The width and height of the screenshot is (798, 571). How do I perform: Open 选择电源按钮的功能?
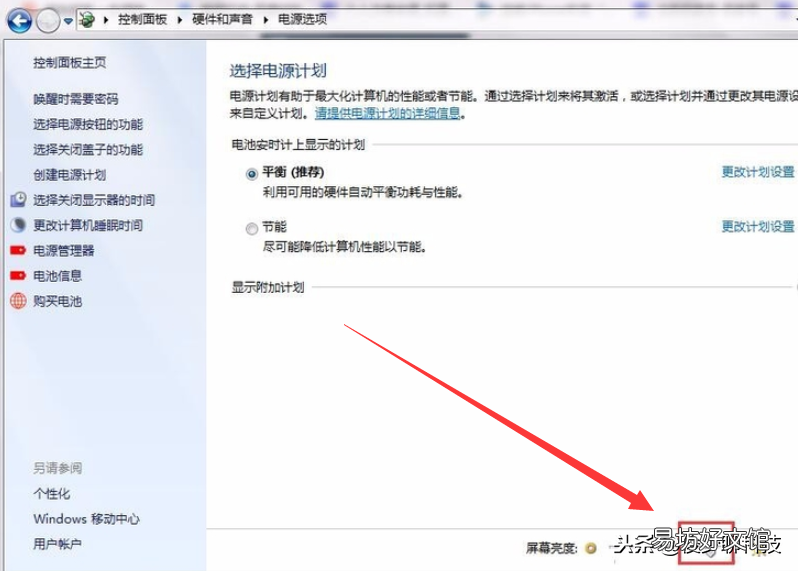(88, 124)
